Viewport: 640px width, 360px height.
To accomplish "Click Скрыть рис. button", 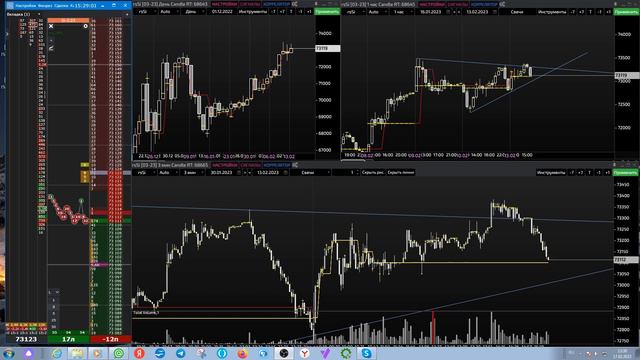I will 373,173.
